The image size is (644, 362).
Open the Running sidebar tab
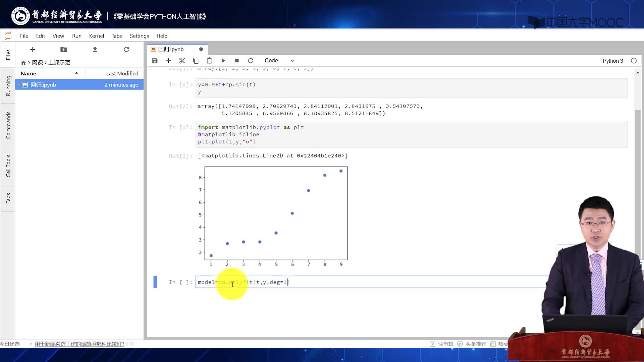tap(8, 86)
